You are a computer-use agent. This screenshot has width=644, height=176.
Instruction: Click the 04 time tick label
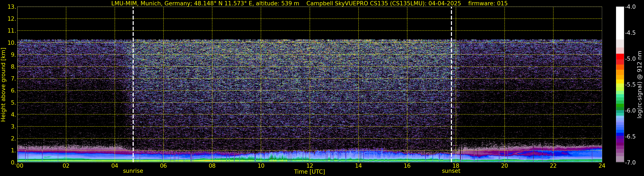pyautogui.click(x=115, y=166)
